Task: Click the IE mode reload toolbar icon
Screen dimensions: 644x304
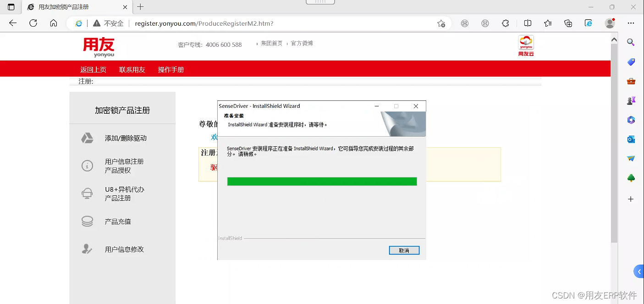Action: (589, 23)
